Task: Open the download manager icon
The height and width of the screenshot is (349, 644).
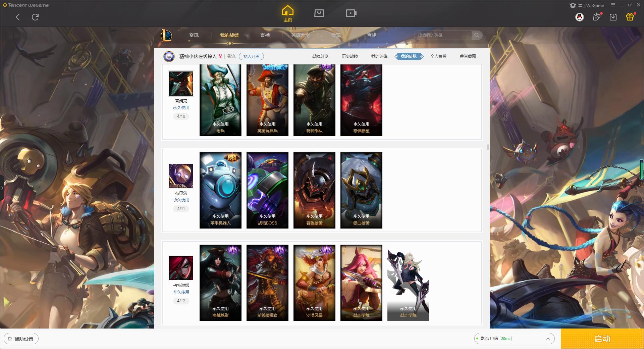Action: point(613,17)
